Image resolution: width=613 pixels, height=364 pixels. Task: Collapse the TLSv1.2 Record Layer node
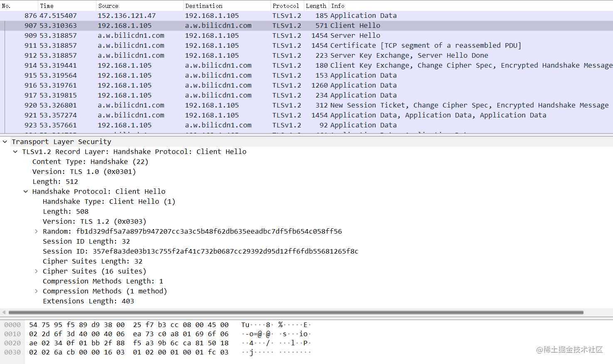[15, 152]
